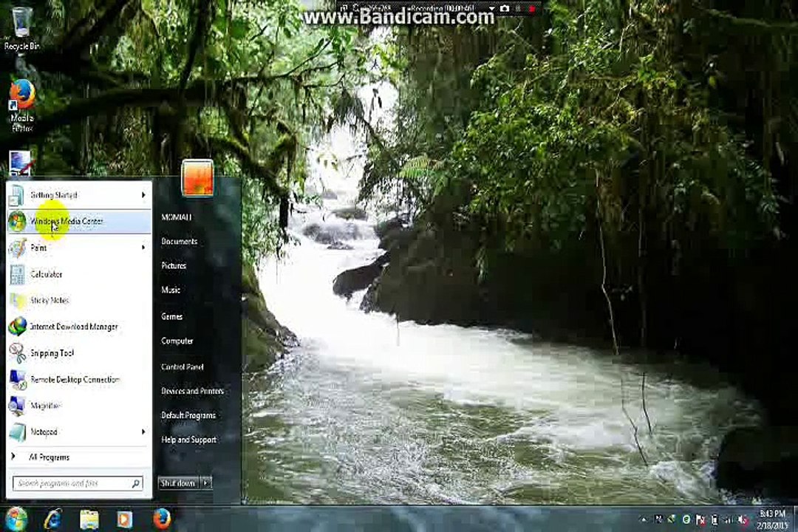Select Remote Desktop Connection label

point(75,380)
